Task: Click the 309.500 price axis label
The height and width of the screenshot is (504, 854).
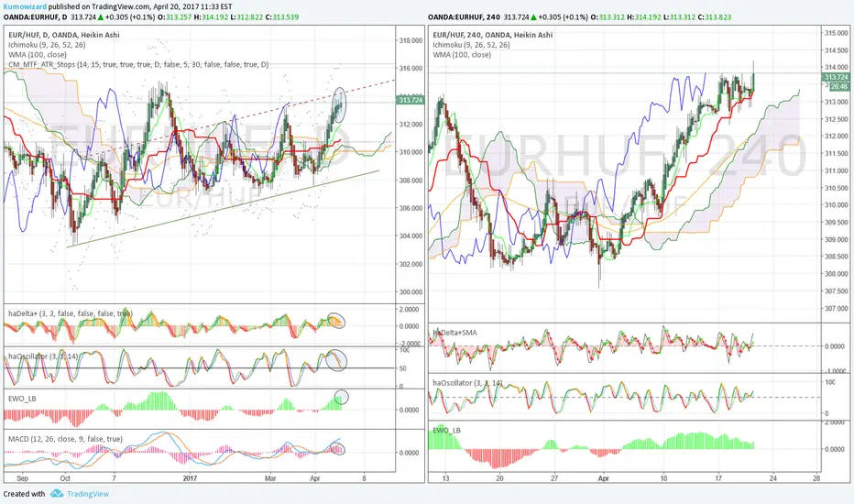Action: tap(836, 223)
